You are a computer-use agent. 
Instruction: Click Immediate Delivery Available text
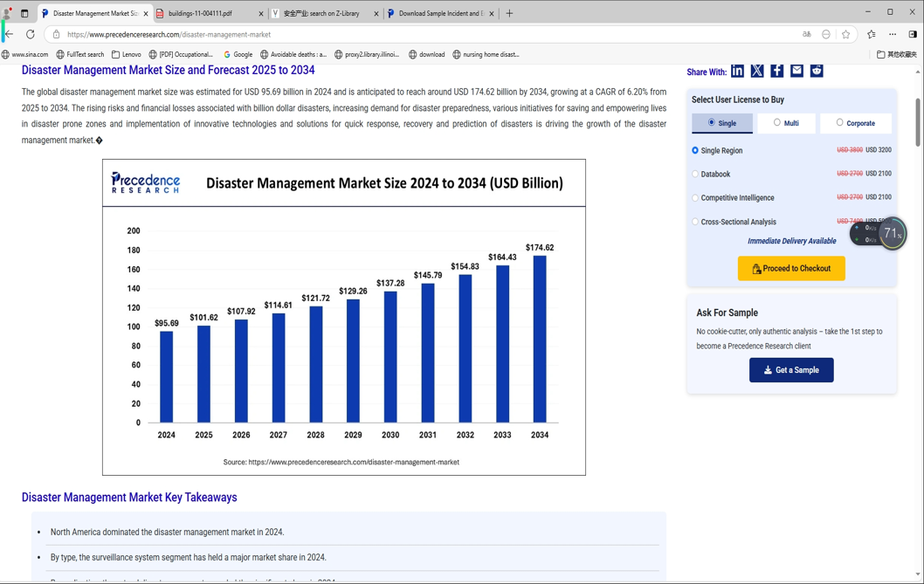coord(791,241)
